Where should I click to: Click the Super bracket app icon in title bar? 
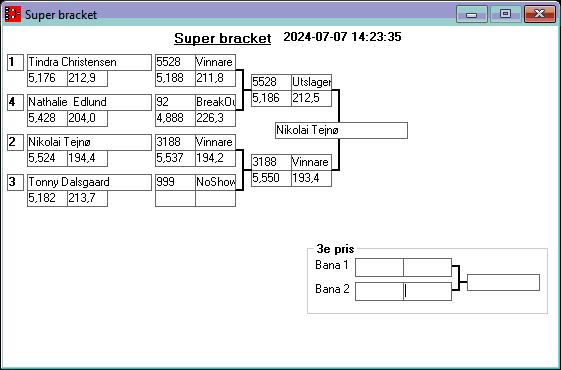[13, 14]
